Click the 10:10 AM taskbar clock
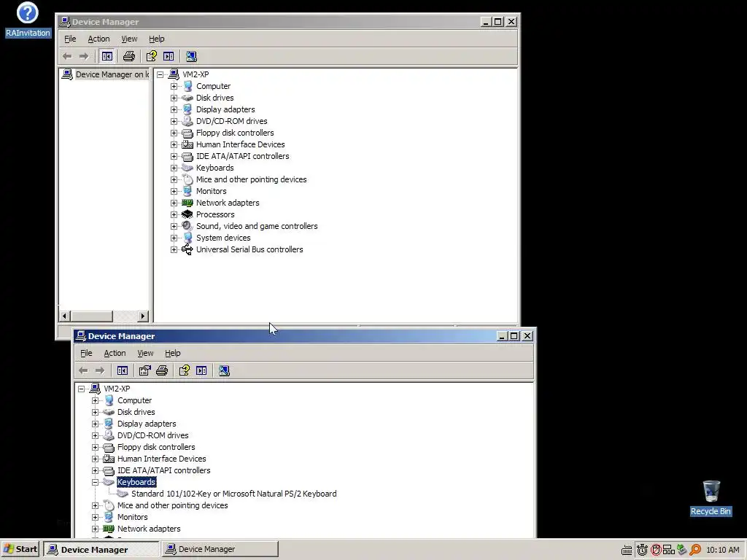This screenshot has height=560, width=747. point(723,550)
